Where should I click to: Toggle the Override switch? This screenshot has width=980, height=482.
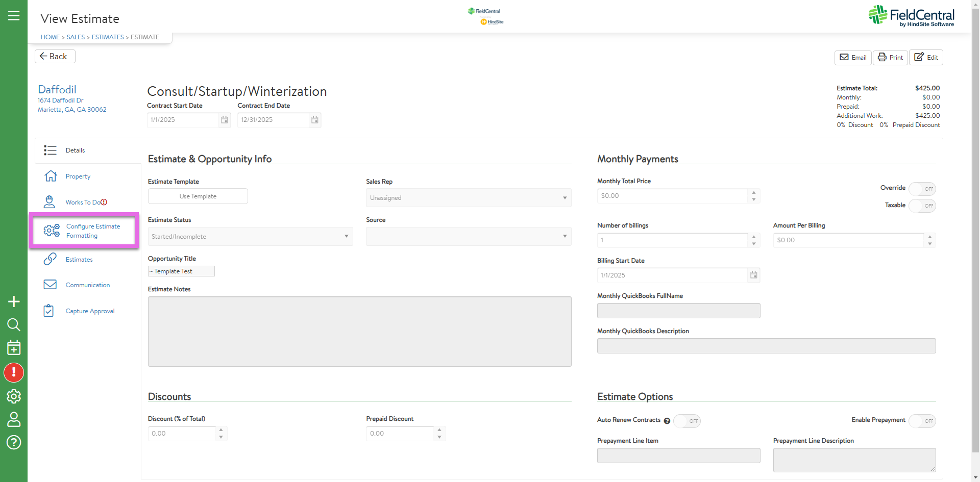click(x=922, y=189)
